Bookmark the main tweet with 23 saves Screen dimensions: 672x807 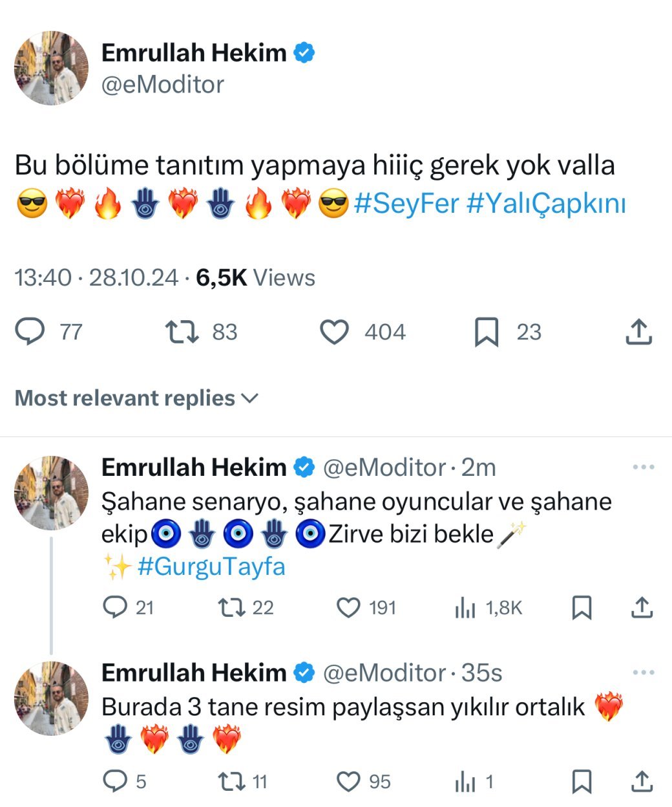[487, 332]
